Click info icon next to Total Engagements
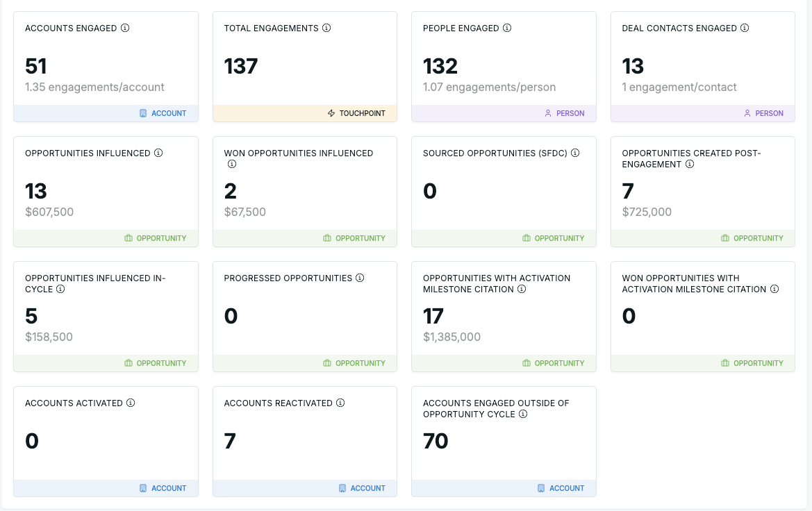Screen dimensions: 812x511 [326, 28]
